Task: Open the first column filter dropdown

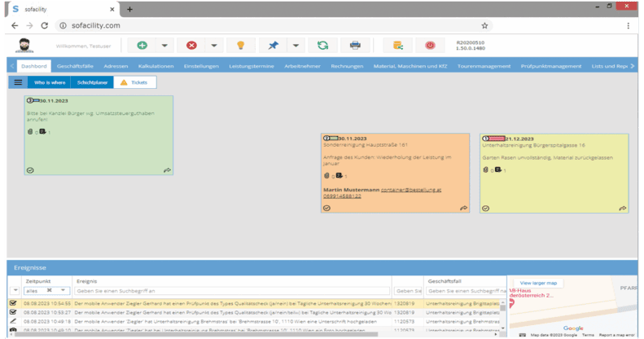Action: 15,290
